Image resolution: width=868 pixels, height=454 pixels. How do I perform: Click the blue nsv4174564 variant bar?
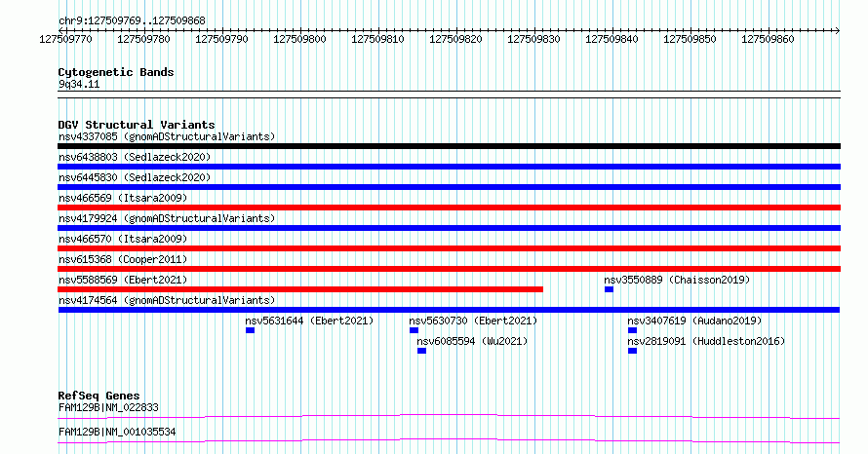point(449,310)
